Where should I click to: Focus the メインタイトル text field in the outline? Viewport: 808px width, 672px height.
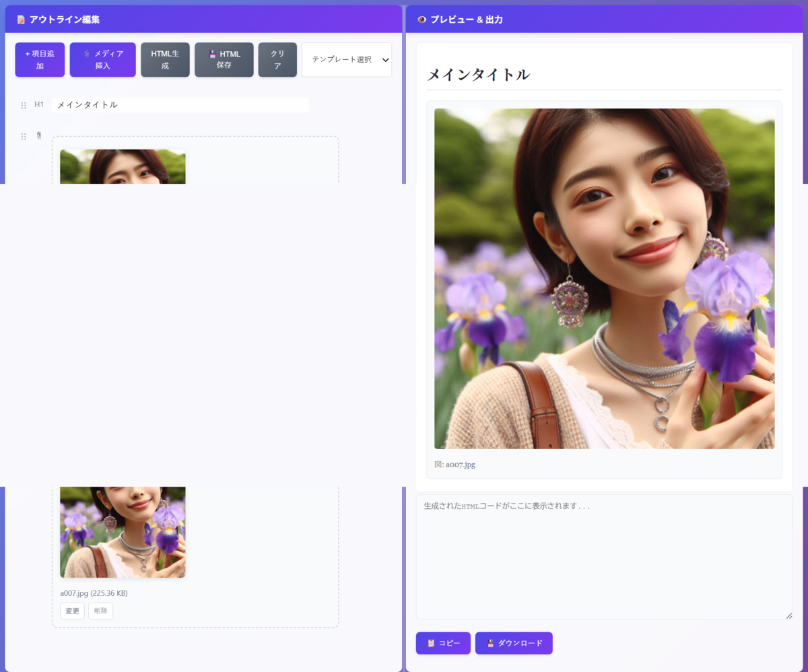click(x=180, y=105)
